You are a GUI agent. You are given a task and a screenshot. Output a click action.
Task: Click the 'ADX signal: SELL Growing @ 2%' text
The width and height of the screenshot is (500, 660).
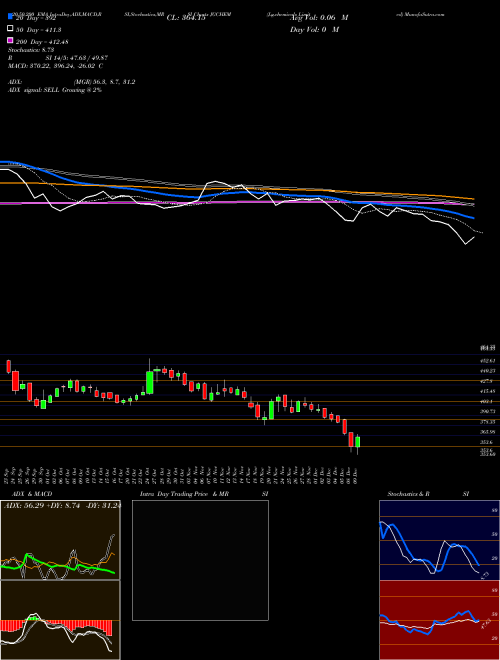click(x=55, y=90)
